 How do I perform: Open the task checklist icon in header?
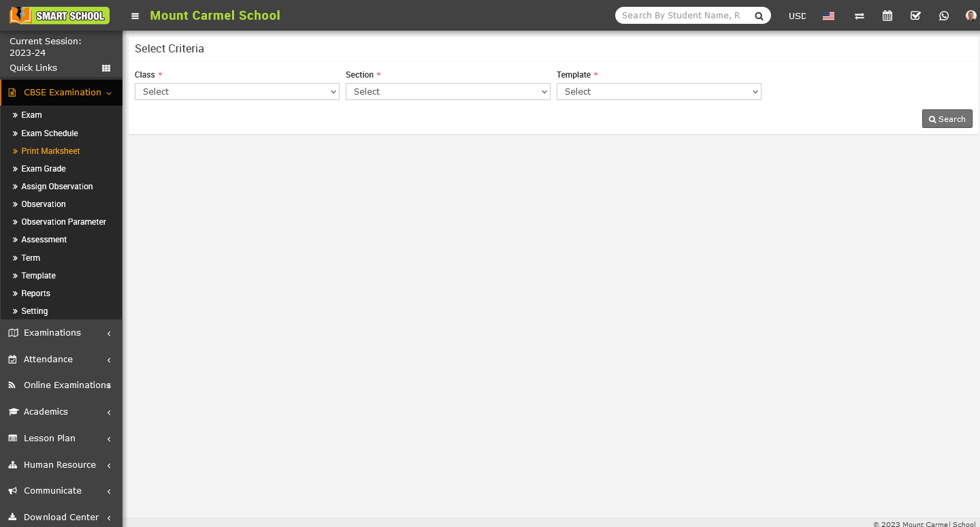[x=915, y=16]
